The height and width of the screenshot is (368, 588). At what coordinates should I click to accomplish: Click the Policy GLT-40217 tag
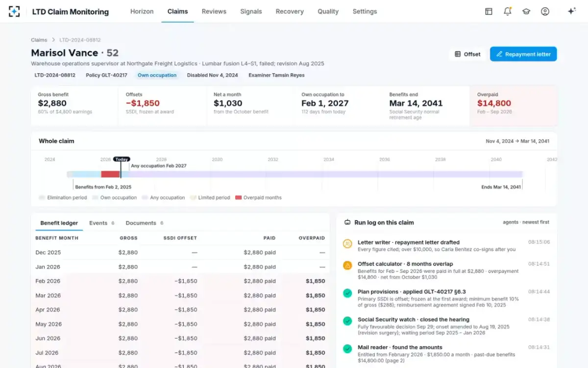(x=106, y=75)
